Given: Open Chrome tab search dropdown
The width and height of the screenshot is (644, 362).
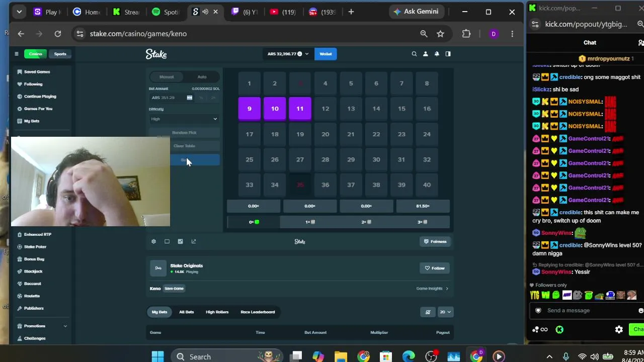Looking at the screenshot, I should (19, 12).
